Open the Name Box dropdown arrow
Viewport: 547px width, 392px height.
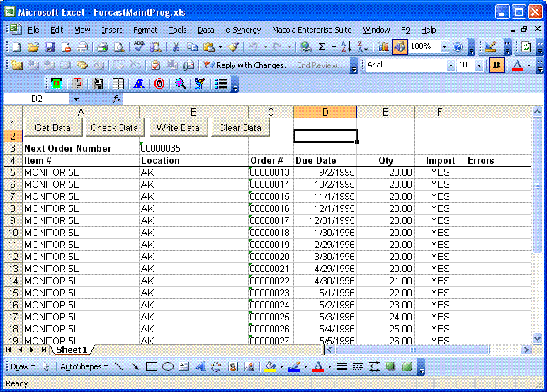76,99
